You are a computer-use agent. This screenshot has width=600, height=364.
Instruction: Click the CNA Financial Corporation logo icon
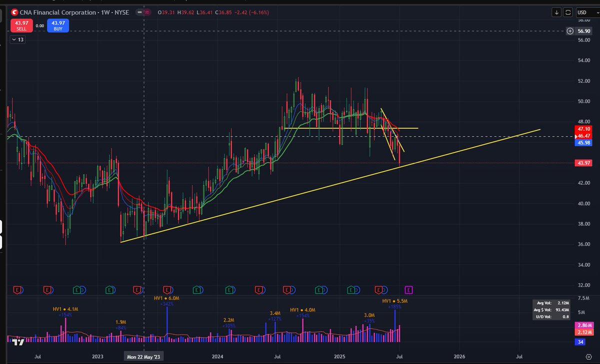tap(14, 11)
